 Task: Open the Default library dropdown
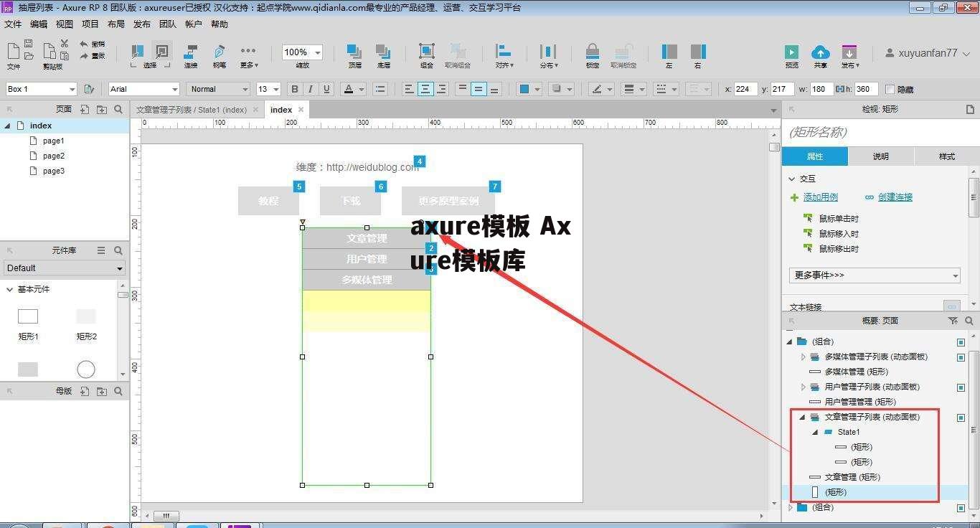tap(65, 268)
